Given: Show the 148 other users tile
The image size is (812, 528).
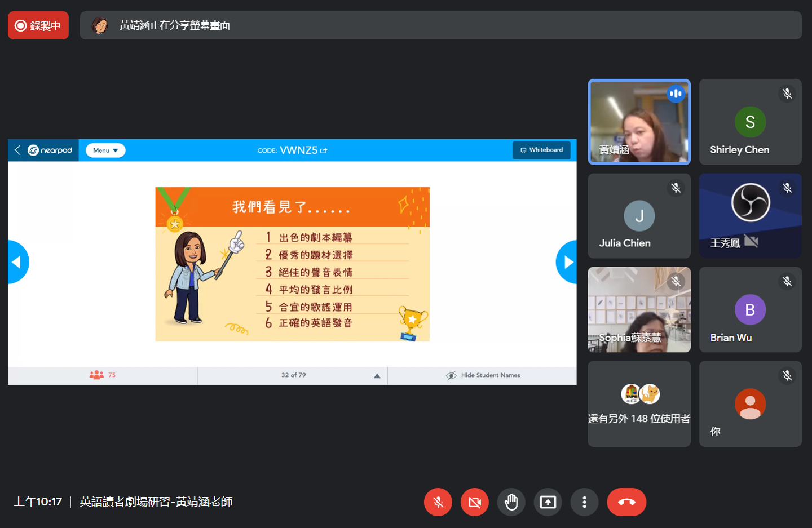Looking at the screenshot, I should point(639,404).
